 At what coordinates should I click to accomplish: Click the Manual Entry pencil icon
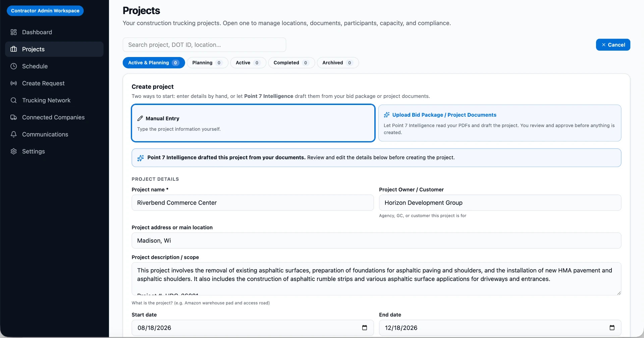tap(140, 118)
